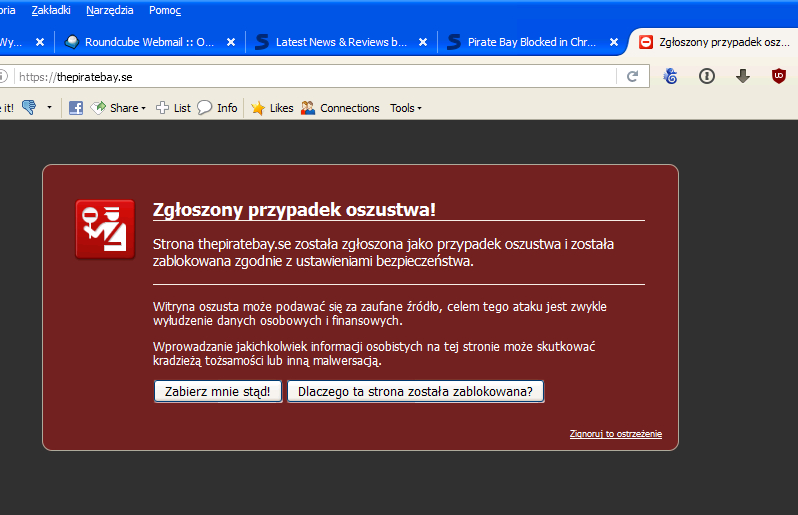Screen dimensions: 798x515
Task: Open the Zakładki menu
Action: pyautogui.click(x=51, y=10)
